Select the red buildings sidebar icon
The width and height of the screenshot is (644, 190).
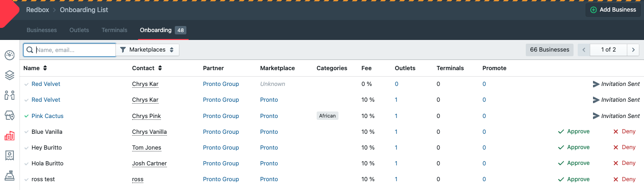10,135
